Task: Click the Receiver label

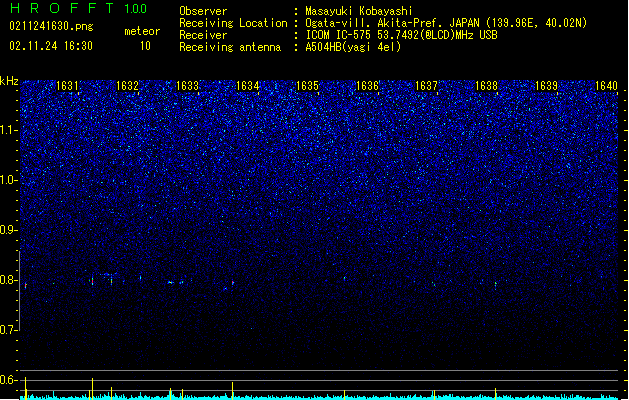Action: tap(203, 35)
